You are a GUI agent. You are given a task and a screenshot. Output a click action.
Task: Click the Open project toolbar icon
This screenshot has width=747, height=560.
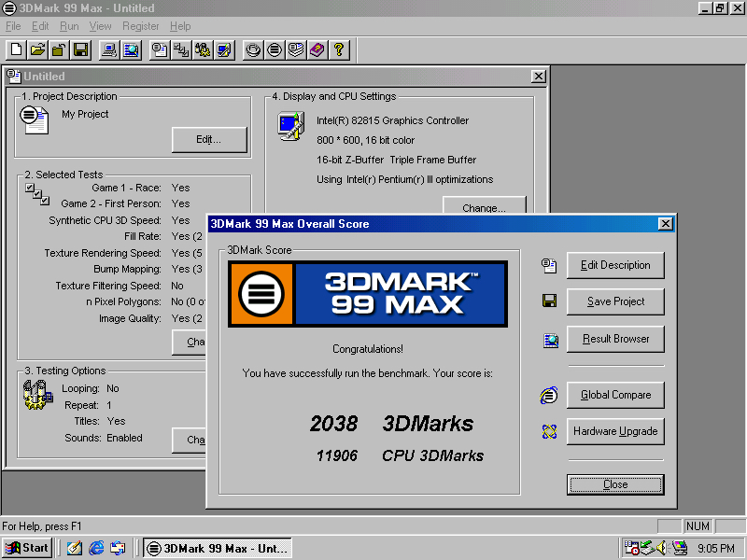coord(38,49)
